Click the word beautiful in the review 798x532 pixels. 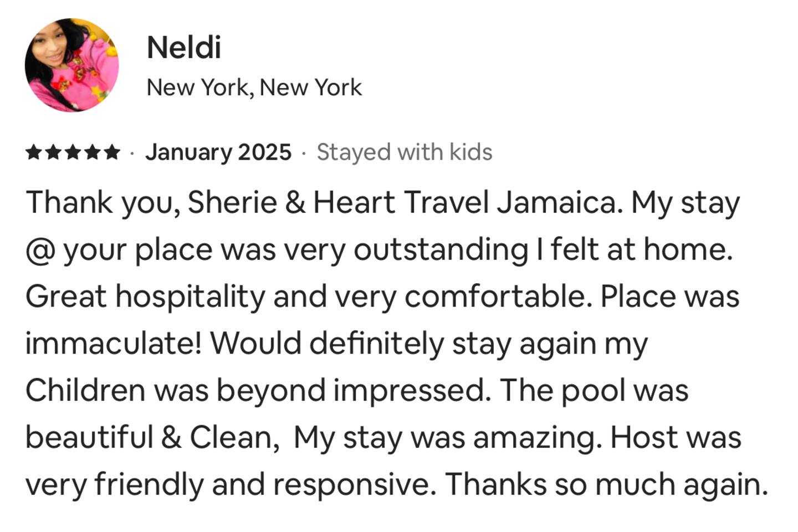coord(89,438)
